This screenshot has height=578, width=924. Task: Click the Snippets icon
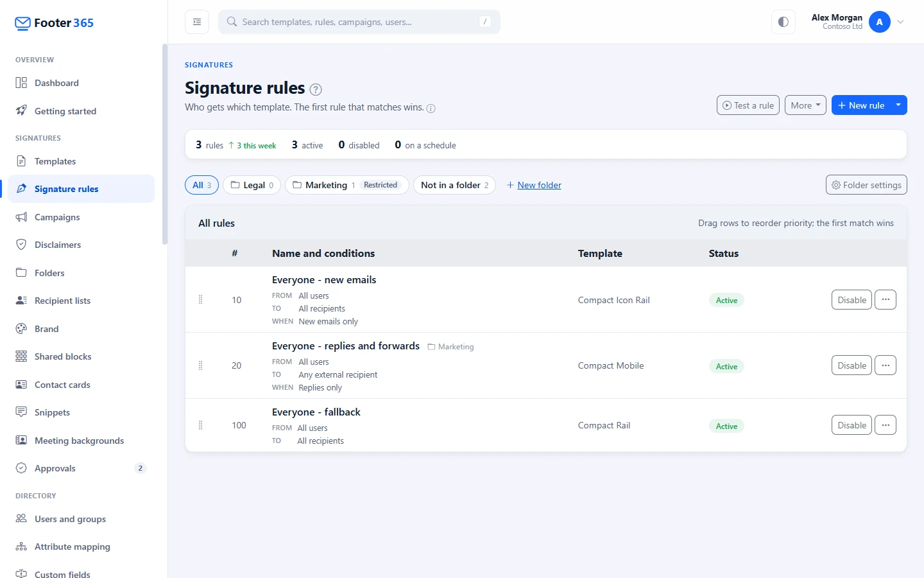21,412
